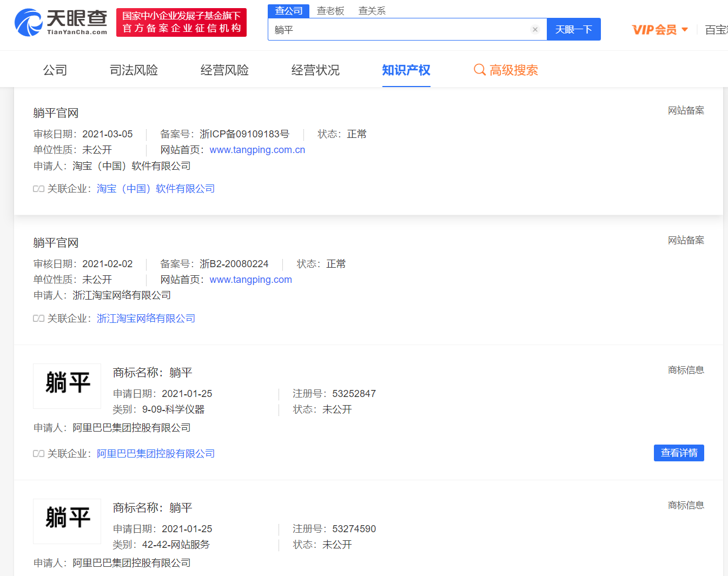Open the 司法风险 results tab
The height and width of the screenshot is (576, 728).
[134, 70]
